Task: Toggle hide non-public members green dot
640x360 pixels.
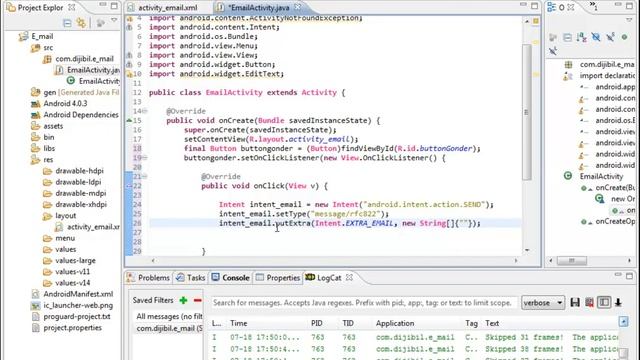Action: point(624,37)
